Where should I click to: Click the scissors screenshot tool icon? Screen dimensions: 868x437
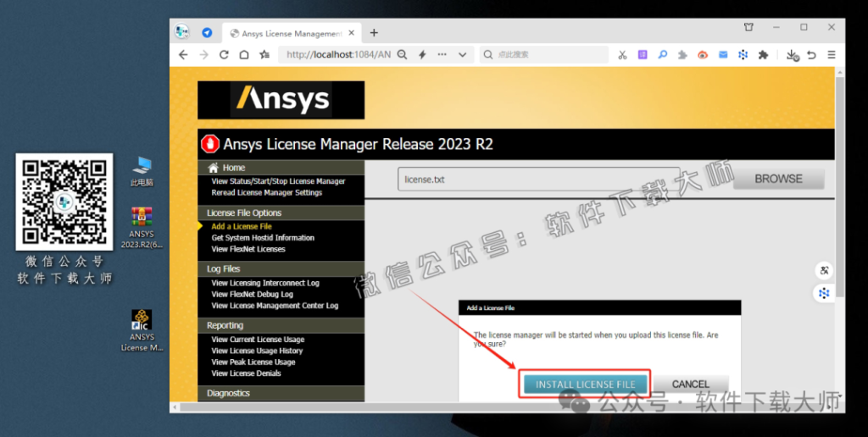tap(622, 55)
